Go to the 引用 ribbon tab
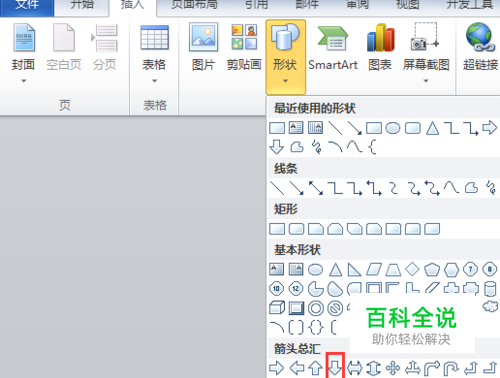The width and height of the screenshot is (500, 378). point(257,5)
